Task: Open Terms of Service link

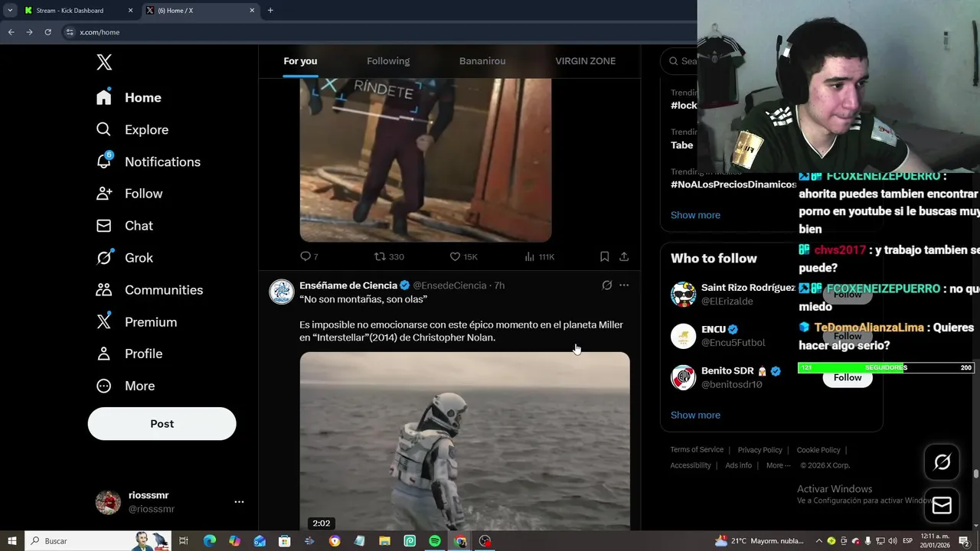Action: coord(697,450)
